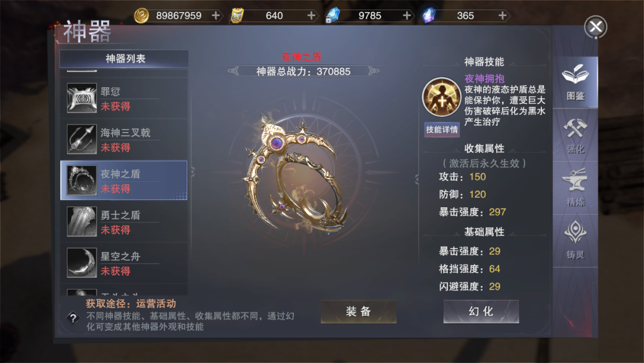Viewport: 644px width, 363px height.
Task: Close the 神器 panel
Action: coord(596,27)
